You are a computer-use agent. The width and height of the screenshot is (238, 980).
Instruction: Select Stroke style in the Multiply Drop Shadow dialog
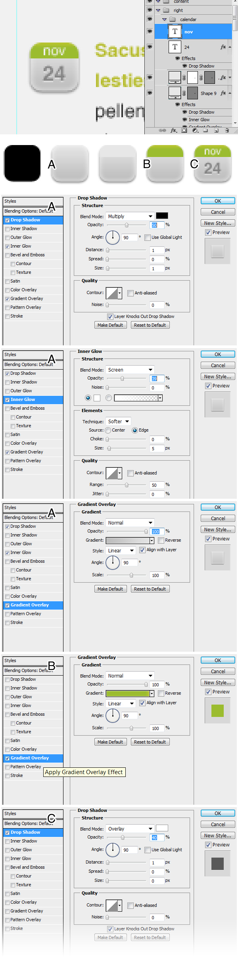tap(33, 316)
